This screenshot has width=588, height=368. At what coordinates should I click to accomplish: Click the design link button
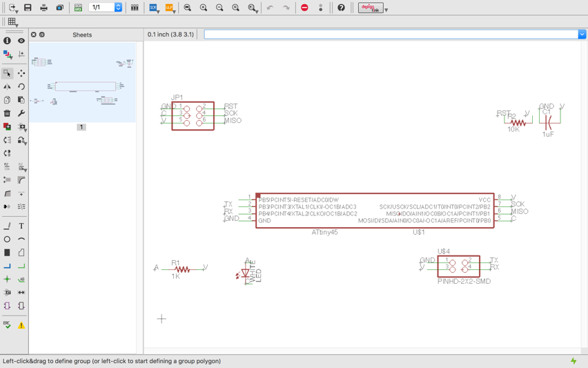click(x=371, y=8)
